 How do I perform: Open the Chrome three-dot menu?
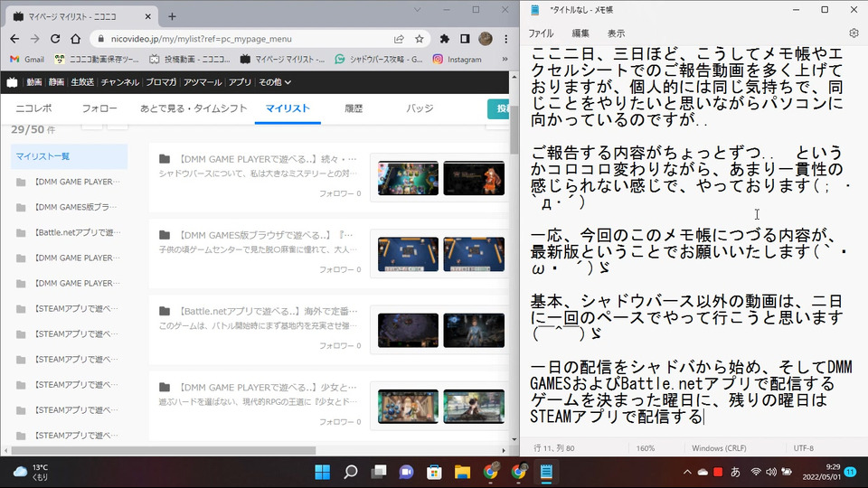point(506,39)
